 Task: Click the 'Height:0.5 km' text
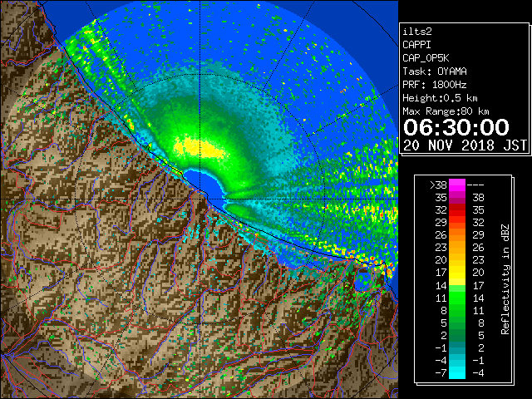(440, 98)
